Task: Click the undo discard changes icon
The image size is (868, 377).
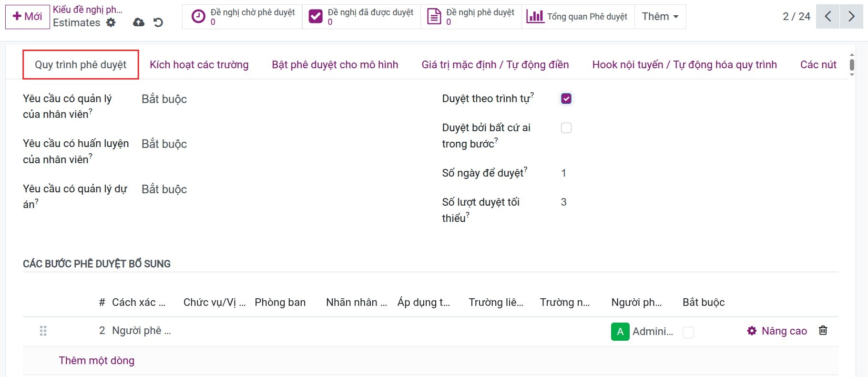Action: pos(158,22)
